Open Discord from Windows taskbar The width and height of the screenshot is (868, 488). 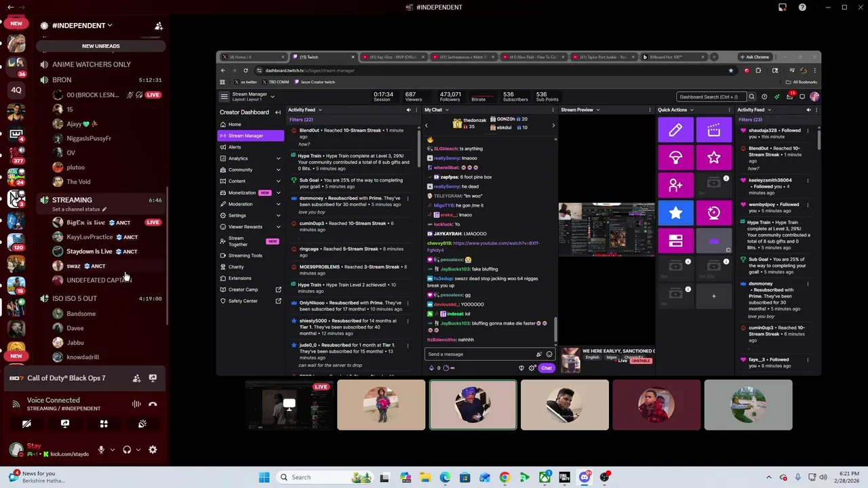(x=585, y=477)
